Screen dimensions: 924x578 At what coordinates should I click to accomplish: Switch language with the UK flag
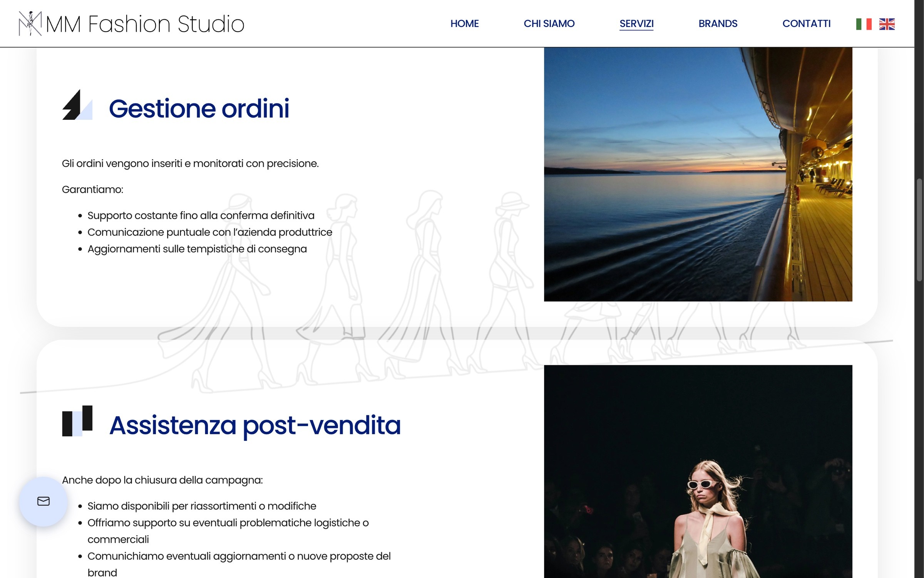887,24
